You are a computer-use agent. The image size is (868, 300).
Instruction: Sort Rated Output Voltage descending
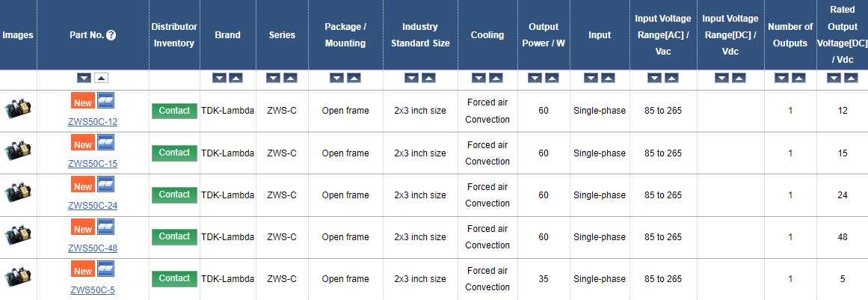pyautogui.click(x=834, y=78)
